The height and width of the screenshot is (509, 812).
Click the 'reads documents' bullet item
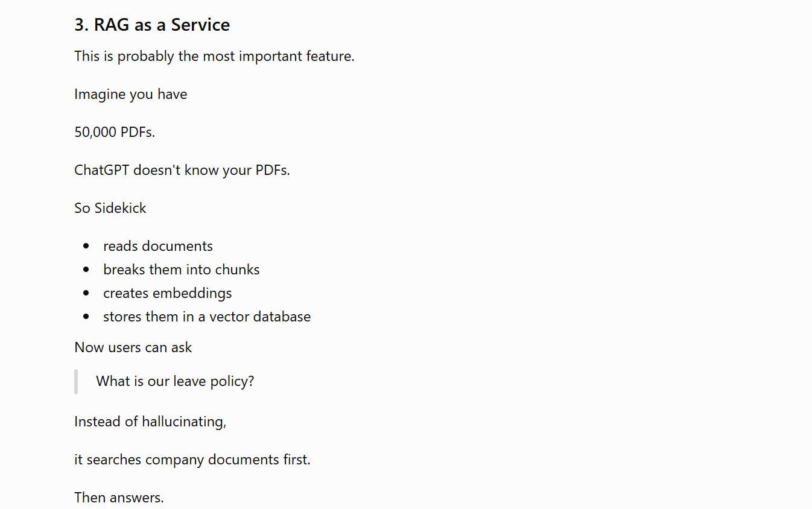pos(158,246)
